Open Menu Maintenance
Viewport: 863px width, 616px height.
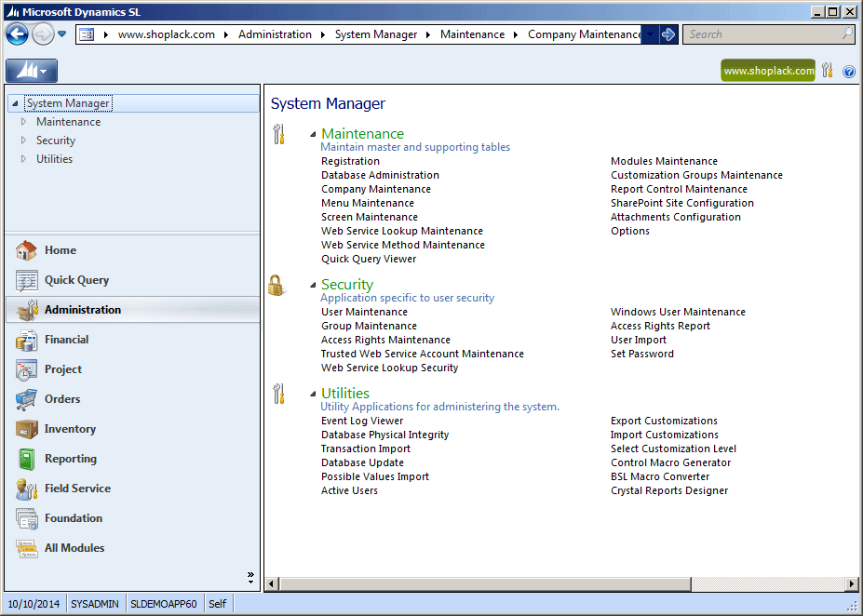tap(367, 203)
